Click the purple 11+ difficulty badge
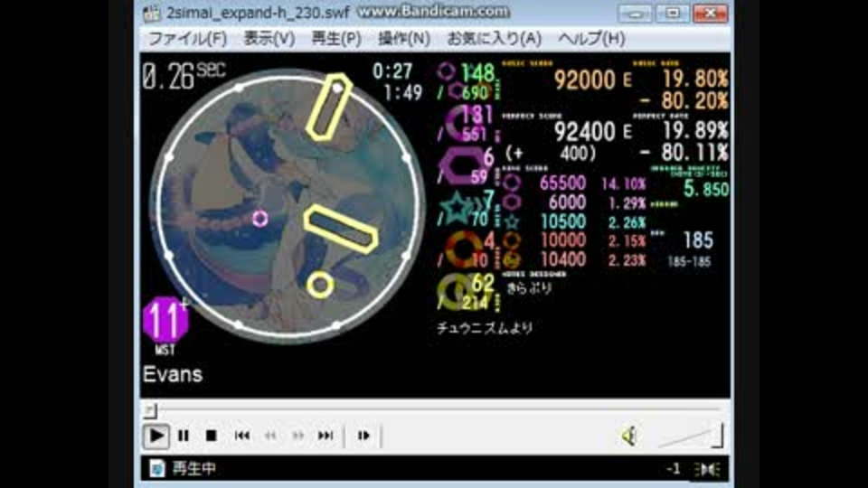 [x=165, y=320]
